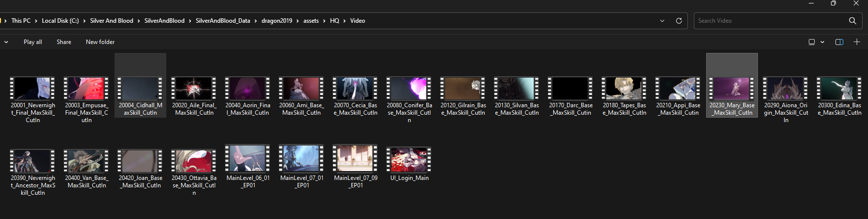Click the Video breadcrumb segment
Viewport: 868px width, 219px height.
358,21
